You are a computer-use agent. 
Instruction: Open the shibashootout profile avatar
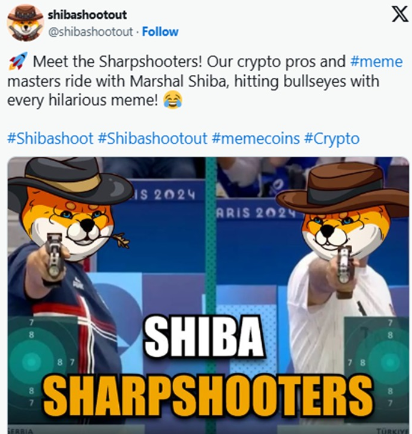point(25,23)
